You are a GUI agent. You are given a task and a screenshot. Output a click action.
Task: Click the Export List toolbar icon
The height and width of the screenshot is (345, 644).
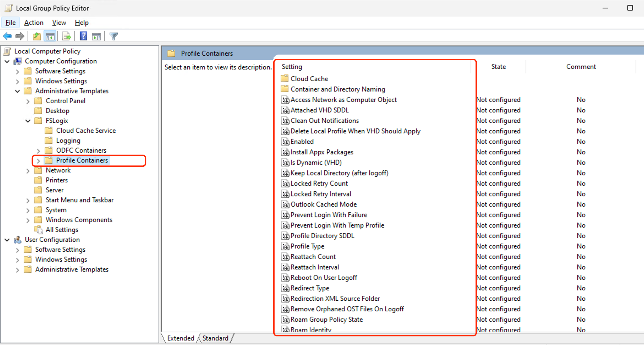tap(67, 36)
